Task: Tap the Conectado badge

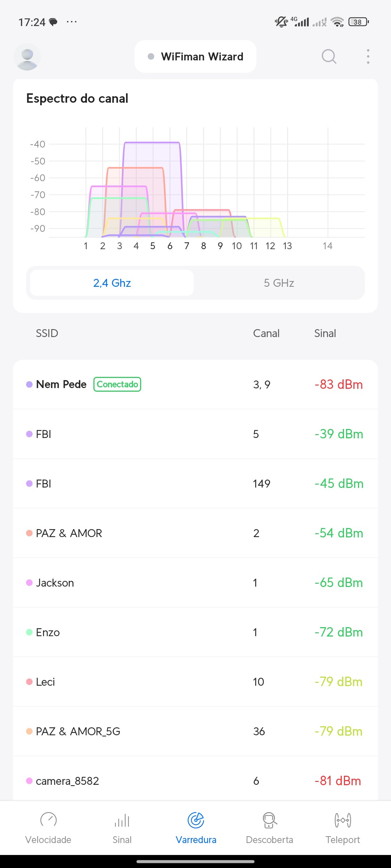Action: (x=117, y=384)
